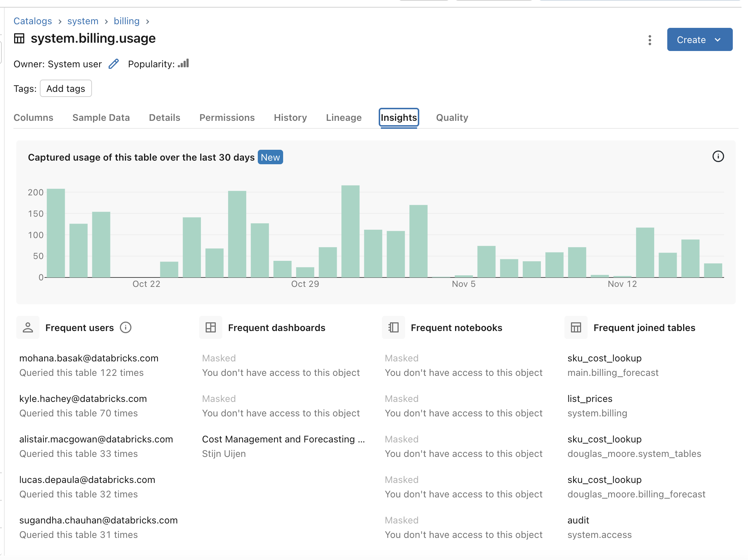Image resolution: width=748 pixels, height=560 pixels.
Task: Select the Insights tab
Action: (x=399, y=117)
